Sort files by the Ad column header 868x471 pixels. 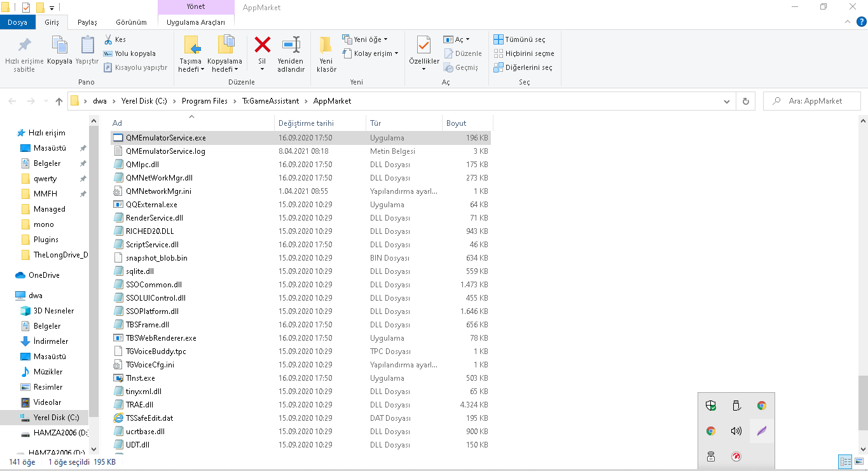pyautogui.click(x=192, y=123)
